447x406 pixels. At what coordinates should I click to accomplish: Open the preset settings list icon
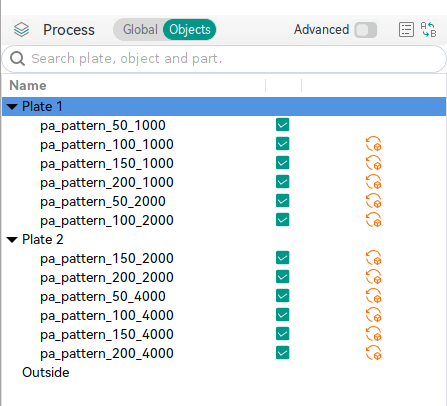[406, 30]
